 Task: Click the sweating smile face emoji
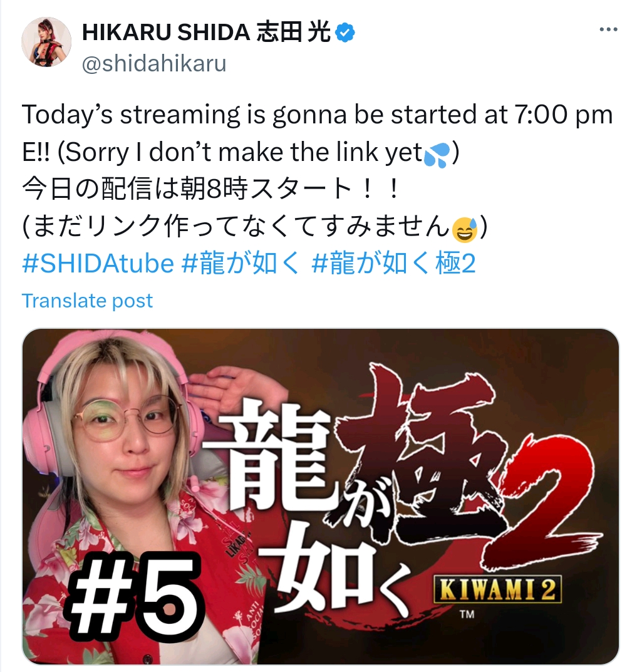(465, 229)
